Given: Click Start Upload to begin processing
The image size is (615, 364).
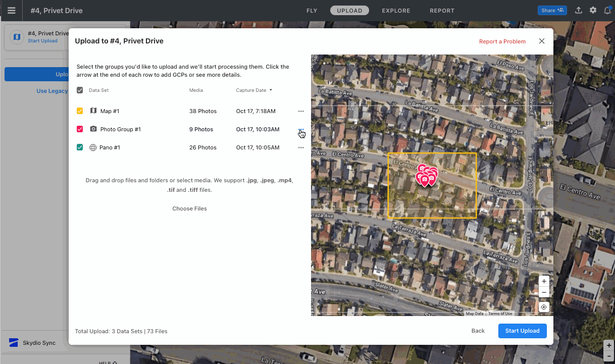Looking at the screenshot, I should (522, 331).
